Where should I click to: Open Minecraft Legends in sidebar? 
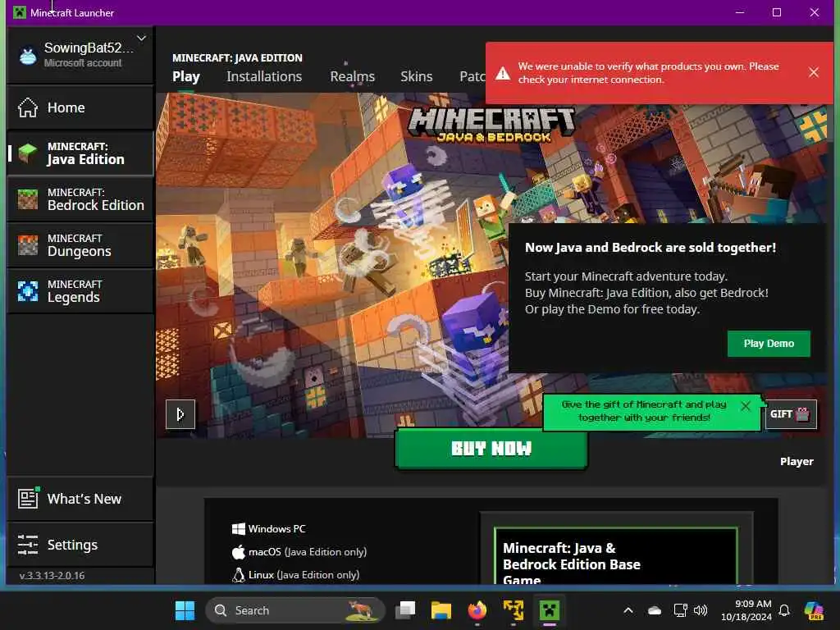click(x=80, y=291)
